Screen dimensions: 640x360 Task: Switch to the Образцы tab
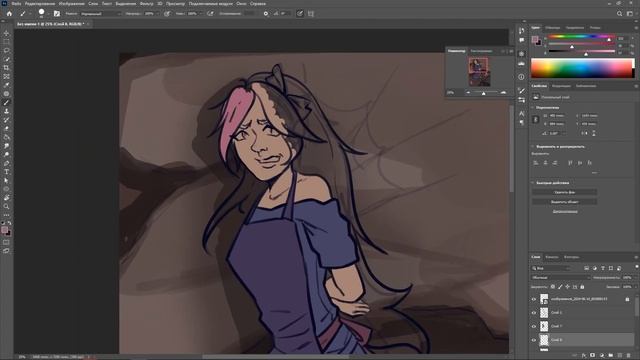click(x=553, y=28)
